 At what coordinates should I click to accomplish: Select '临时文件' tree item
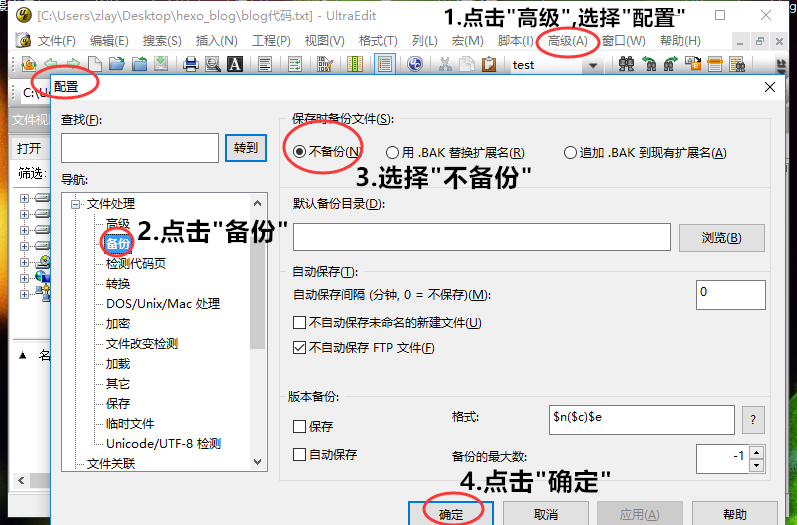click(x=130, y=423)
